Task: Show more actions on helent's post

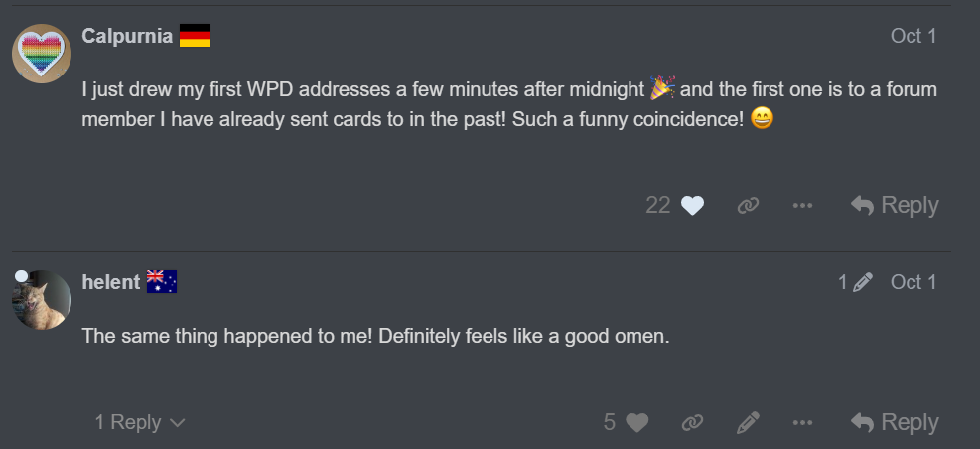Action: point(802,423)
